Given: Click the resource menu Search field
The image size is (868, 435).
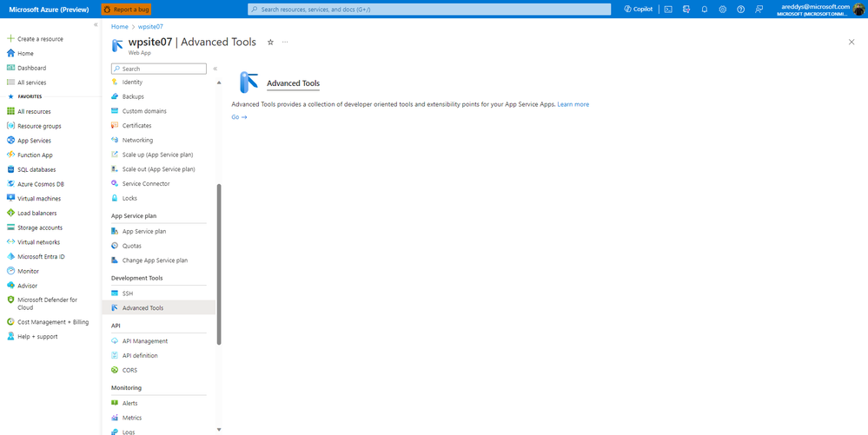Looking at the screenshot, I should click(159, 69).
